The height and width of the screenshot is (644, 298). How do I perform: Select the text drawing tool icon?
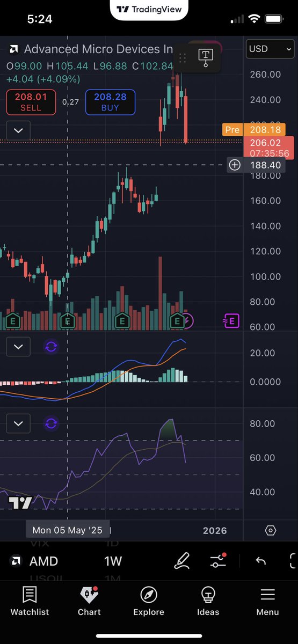click(206, 57)
